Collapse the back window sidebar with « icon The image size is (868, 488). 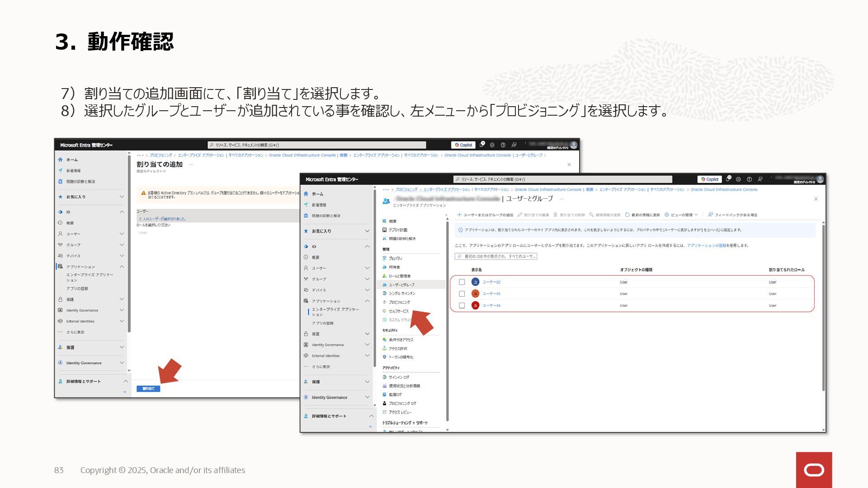(x=125, y=392)
